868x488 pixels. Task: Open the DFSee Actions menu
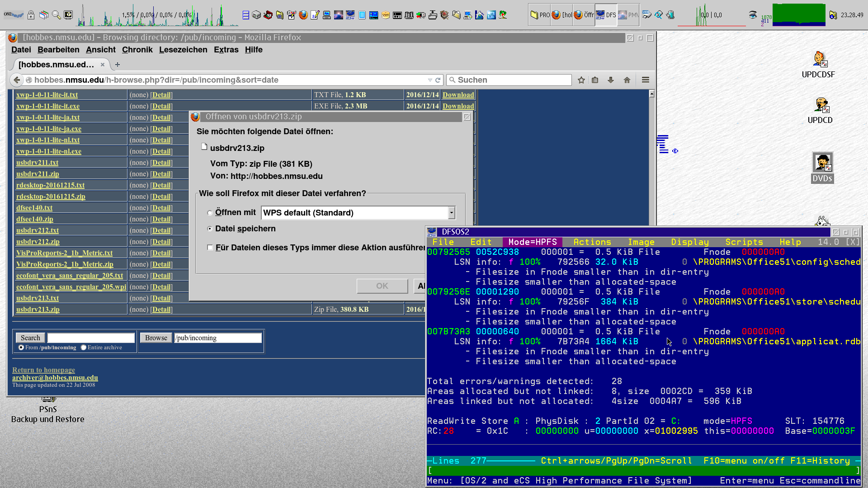point(592,242)
